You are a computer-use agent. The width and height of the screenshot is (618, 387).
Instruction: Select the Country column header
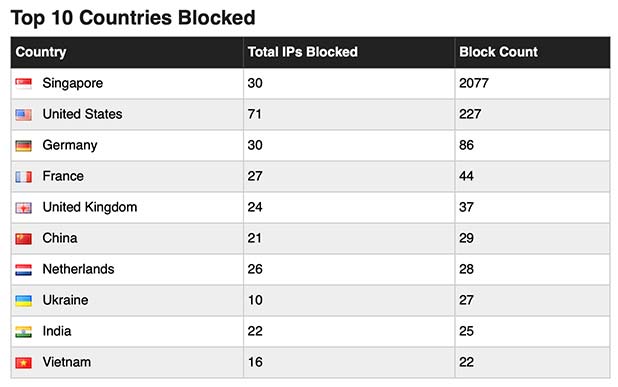pos(41,52)
